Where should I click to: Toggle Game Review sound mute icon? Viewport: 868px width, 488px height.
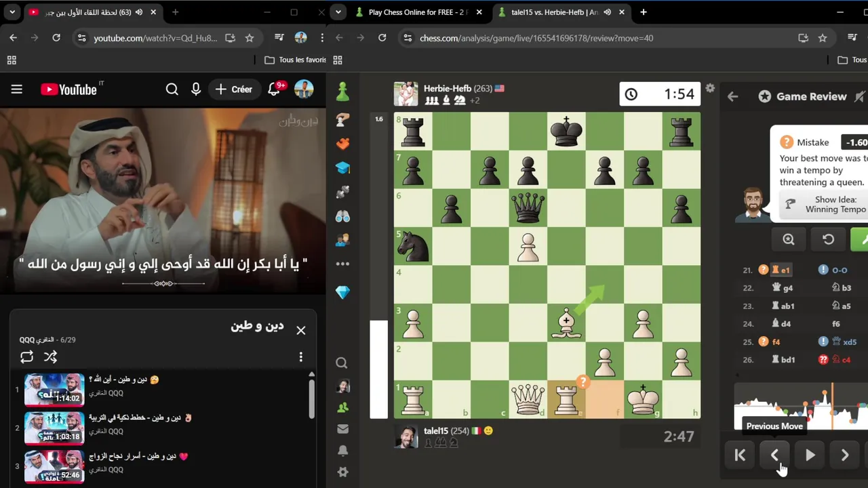pos(860,97)
